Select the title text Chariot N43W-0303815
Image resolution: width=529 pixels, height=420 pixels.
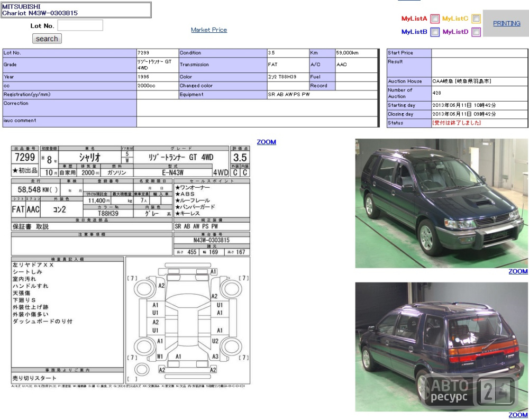pos(40,13)
